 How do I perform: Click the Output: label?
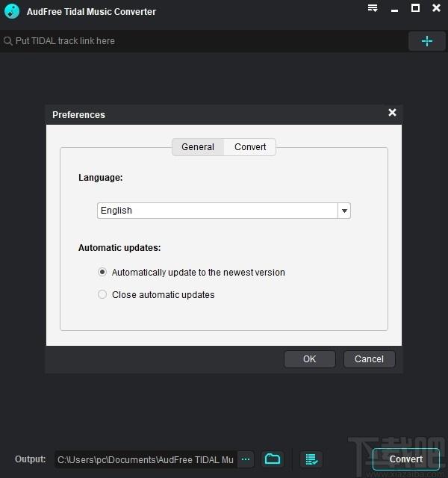pos(31,459)
